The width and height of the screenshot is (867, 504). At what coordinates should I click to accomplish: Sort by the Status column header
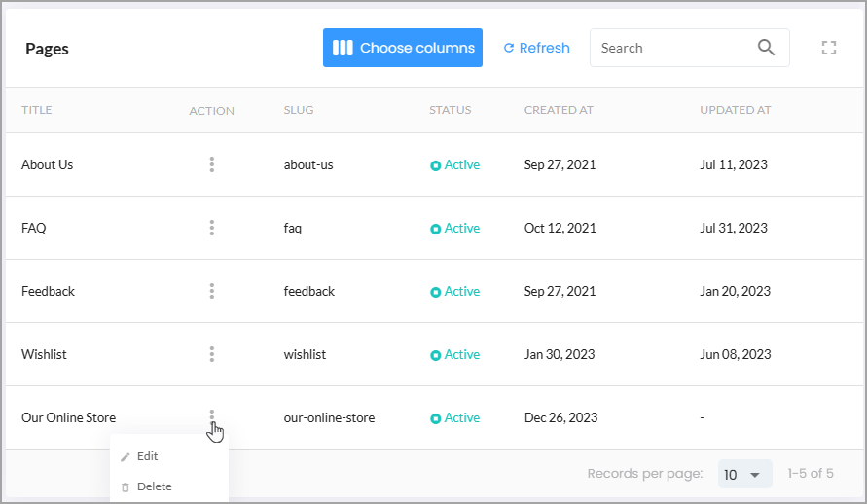(x=451, y=110)
